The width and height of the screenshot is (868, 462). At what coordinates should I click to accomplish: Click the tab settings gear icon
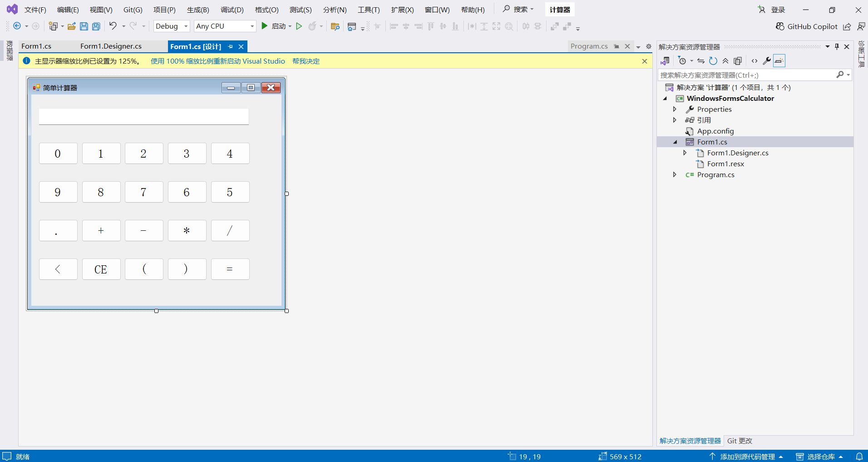[x=648, y=47]
